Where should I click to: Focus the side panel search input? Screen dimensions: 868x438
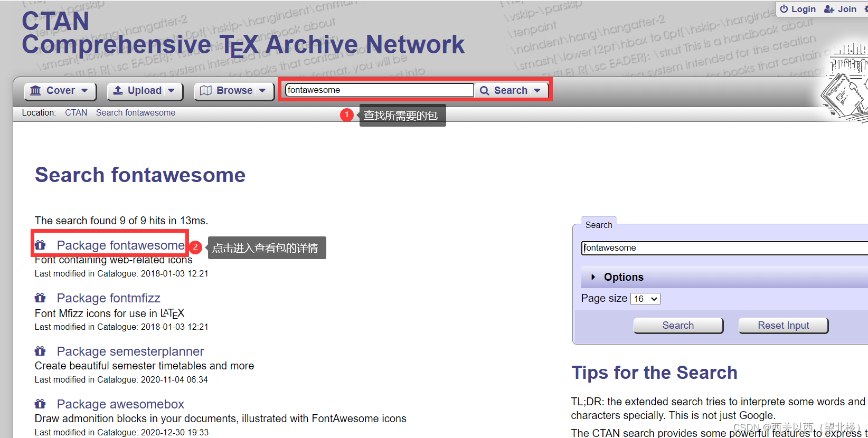(x=724, y=248)
